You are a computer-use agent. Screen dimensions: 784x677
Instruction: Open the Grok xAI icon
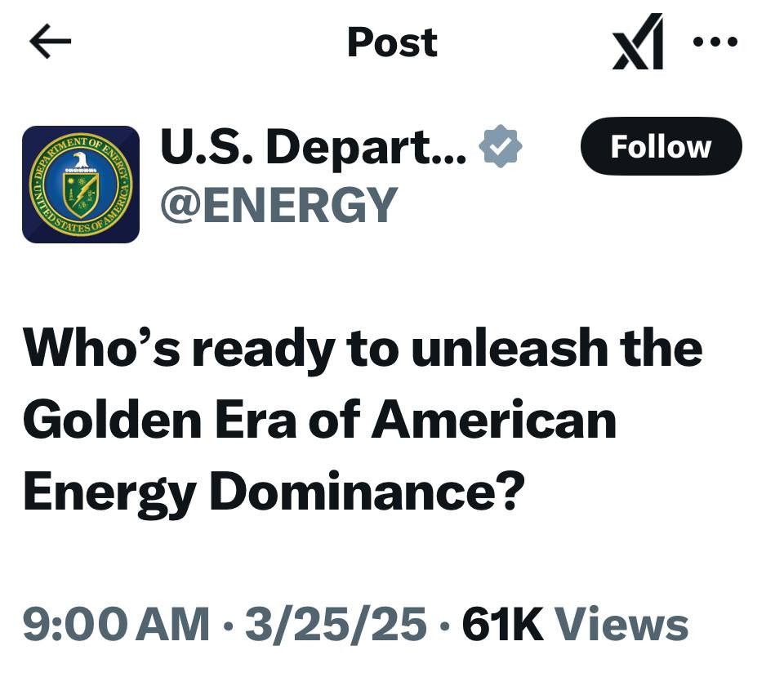tap(638, 42)
